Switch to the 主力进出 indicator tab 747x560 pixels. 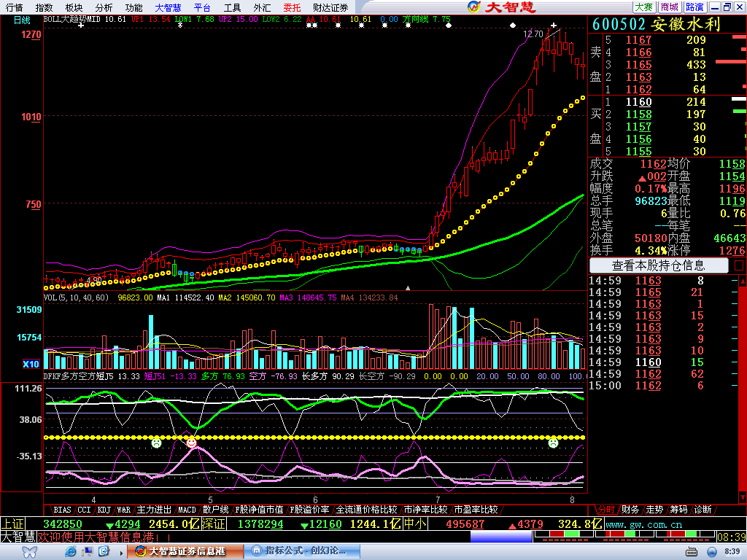[153, 510]
